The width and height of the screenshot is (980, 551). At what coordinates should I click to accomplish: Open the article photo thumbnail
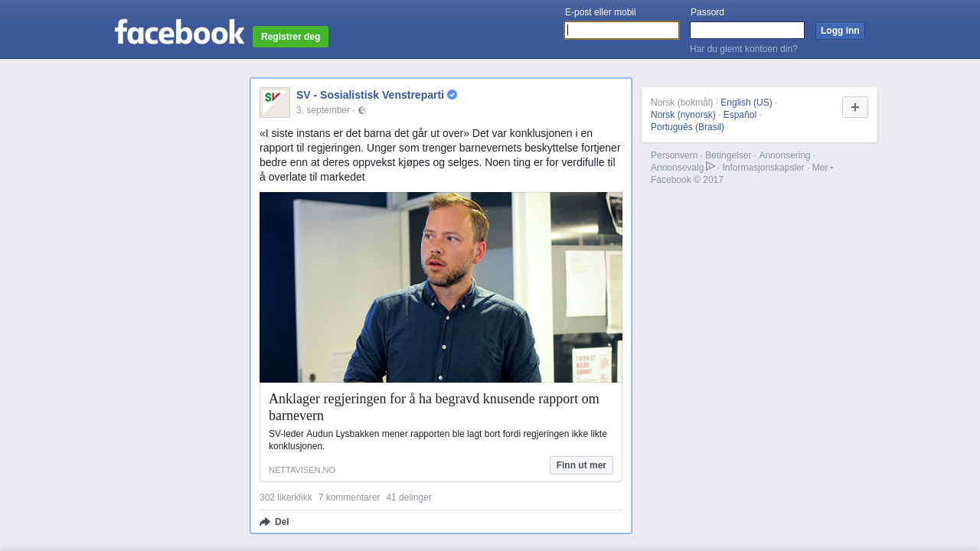[441, 287]
